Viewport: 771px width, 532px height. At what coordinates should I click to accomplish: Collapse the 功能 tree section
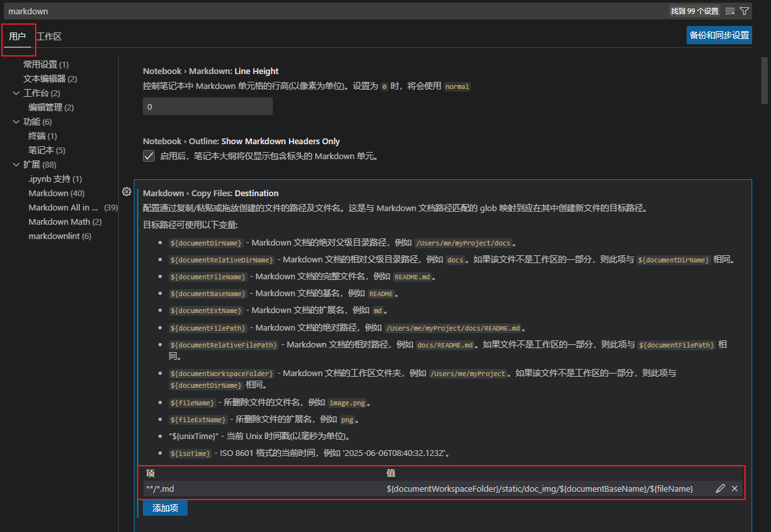click(16, 121)
